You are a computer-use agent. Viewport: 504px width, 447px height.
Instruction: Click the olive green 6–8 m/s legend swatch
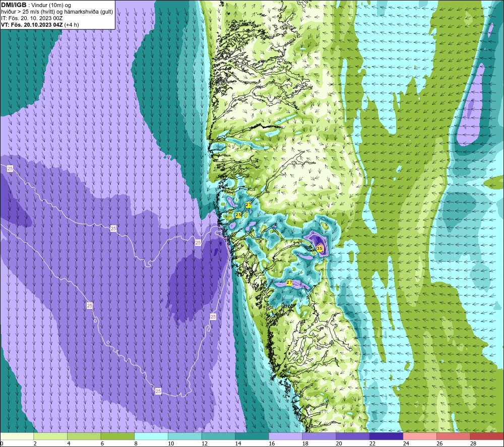tap(117, 436)
